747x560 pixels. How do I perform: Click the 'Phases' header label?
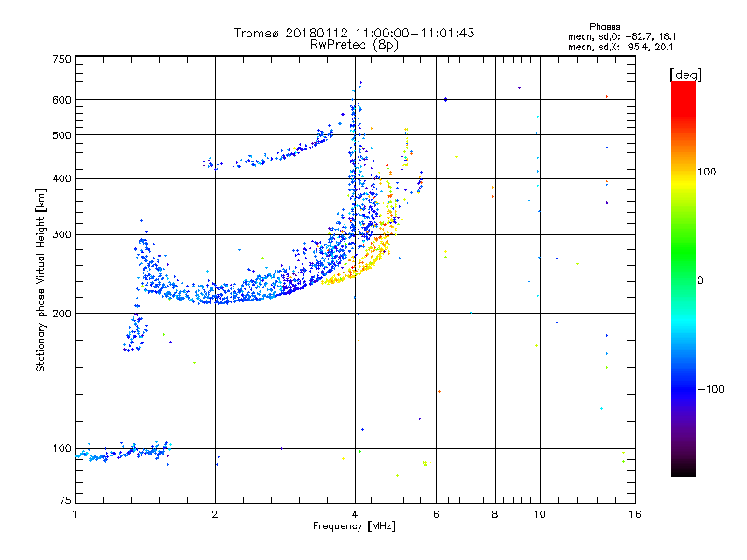[604, 27]
